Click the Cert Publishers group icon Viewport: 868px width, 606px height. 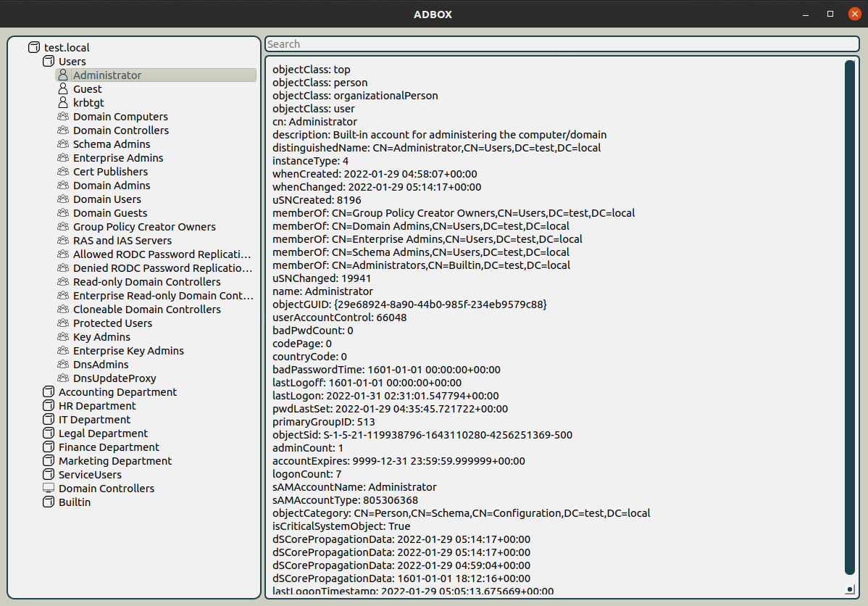point(63,172)
